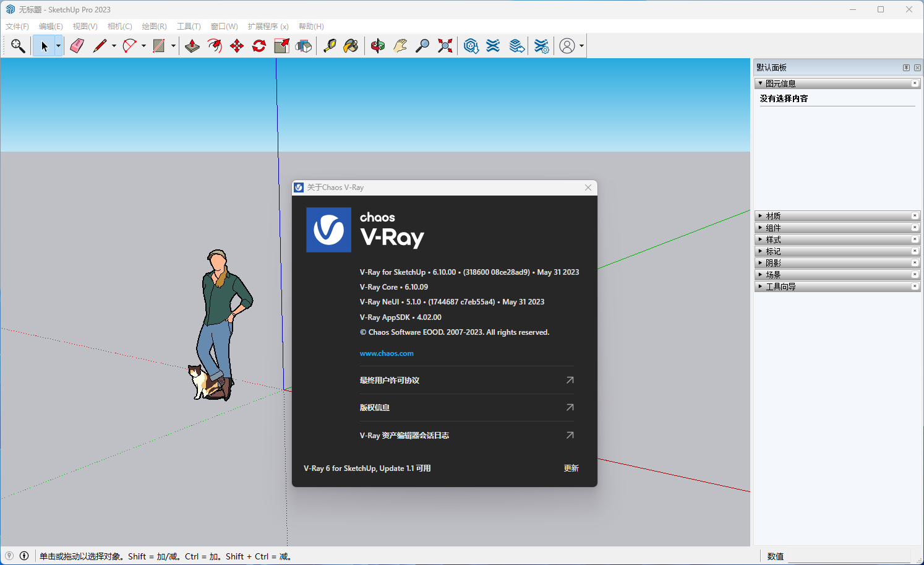Select the Rectangle shape tool

159,46
